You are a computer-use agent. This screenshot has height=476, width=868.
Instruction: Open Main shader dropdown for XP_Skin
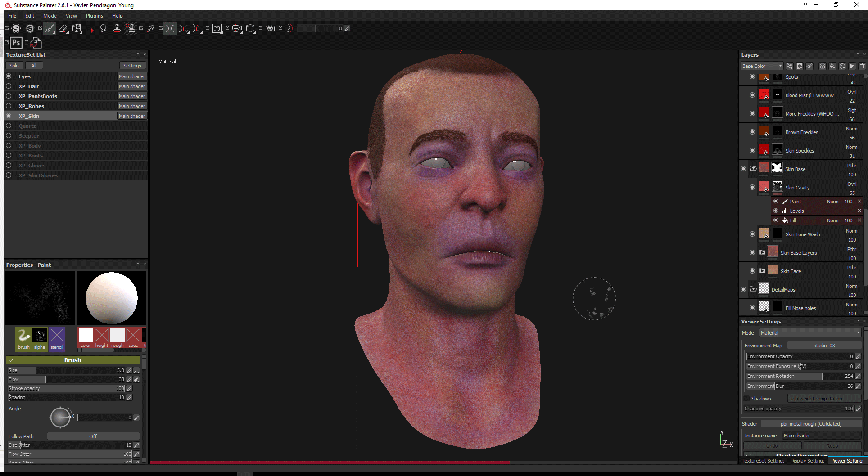pyautogui.click(x=132, y=116)
